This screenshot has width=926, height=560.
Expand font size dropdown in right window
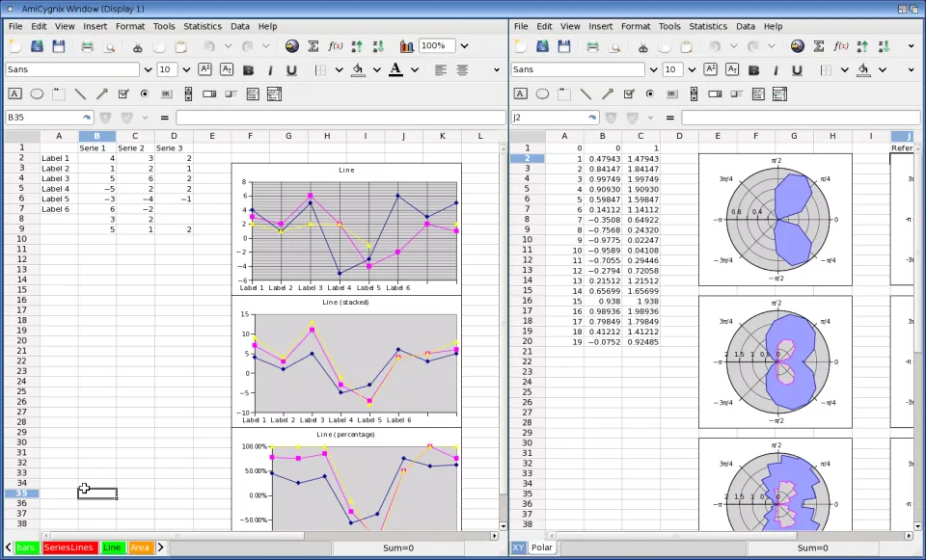(x=693, y=69)
